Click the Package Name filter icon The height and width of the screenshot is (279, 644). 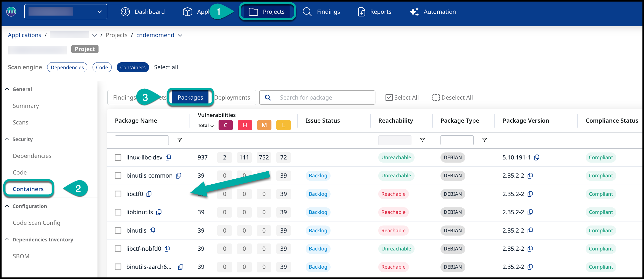[x=179, y=140]
